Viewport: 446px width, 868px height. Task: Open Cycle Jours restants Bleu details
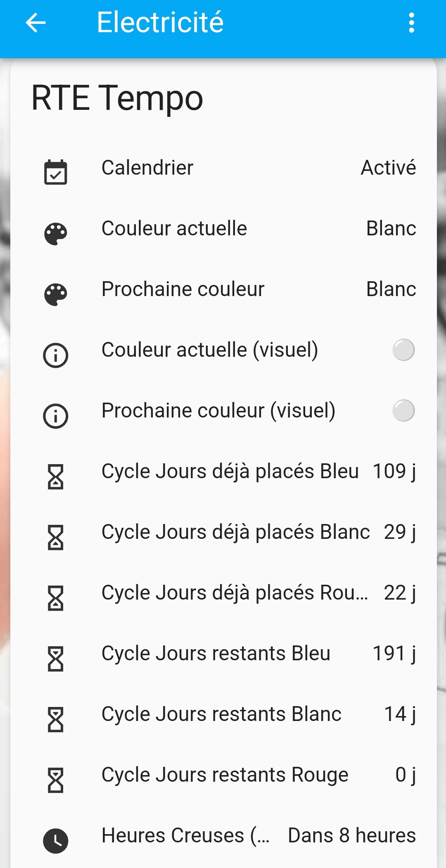216,653
